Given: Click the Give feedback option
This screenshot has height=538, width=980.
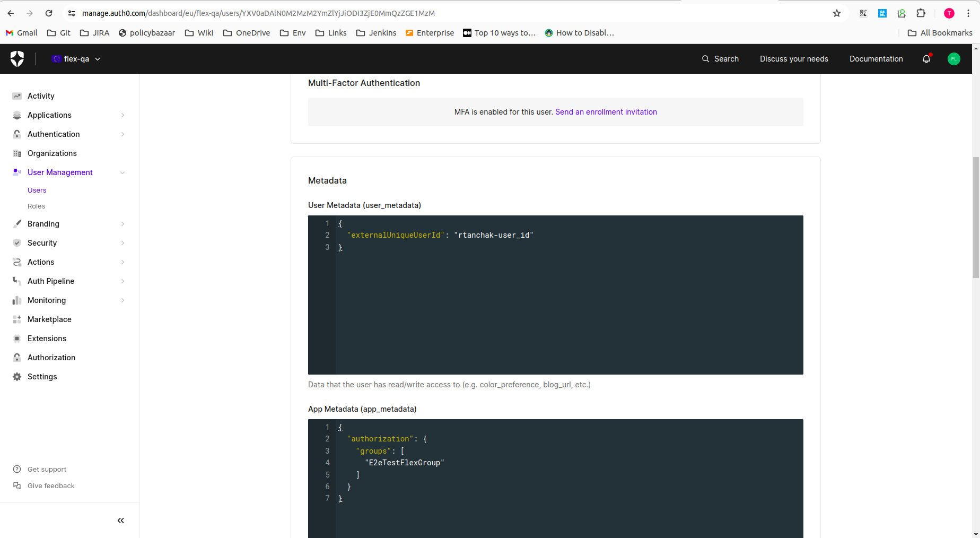Looking at the screenshot, I should coord(51,485).
